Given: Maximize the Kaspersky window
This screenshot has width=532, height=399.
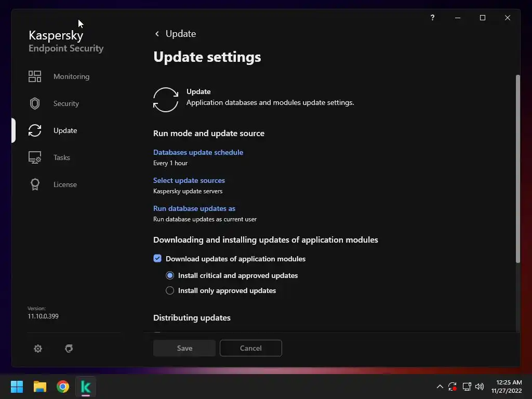Looking at the screenshot, I should click(483, 18).
